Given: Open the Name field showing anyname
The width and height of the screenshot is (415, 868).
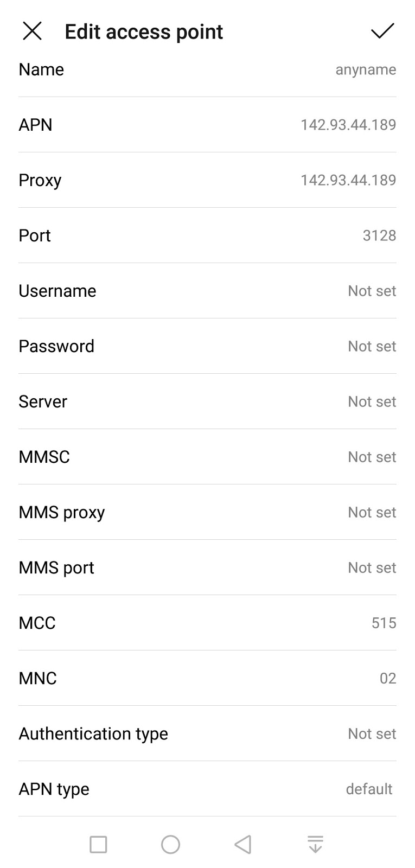Looking at the screenshot, I should tap(207, 70).
